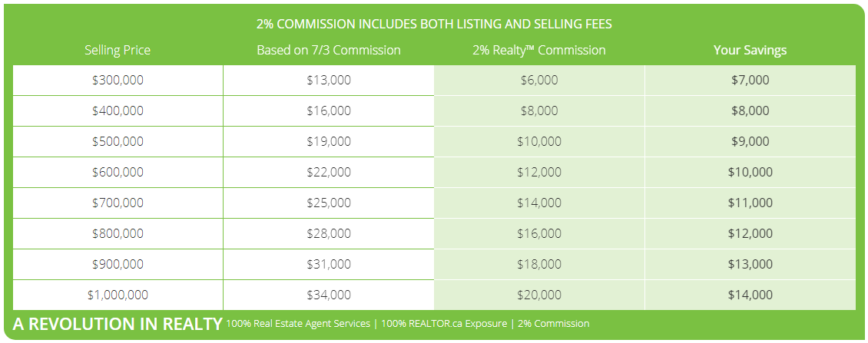Click the A REVOLUTION IN REALTY slogan
Screen dimensions: 868x343
click(x=118, y=324)
